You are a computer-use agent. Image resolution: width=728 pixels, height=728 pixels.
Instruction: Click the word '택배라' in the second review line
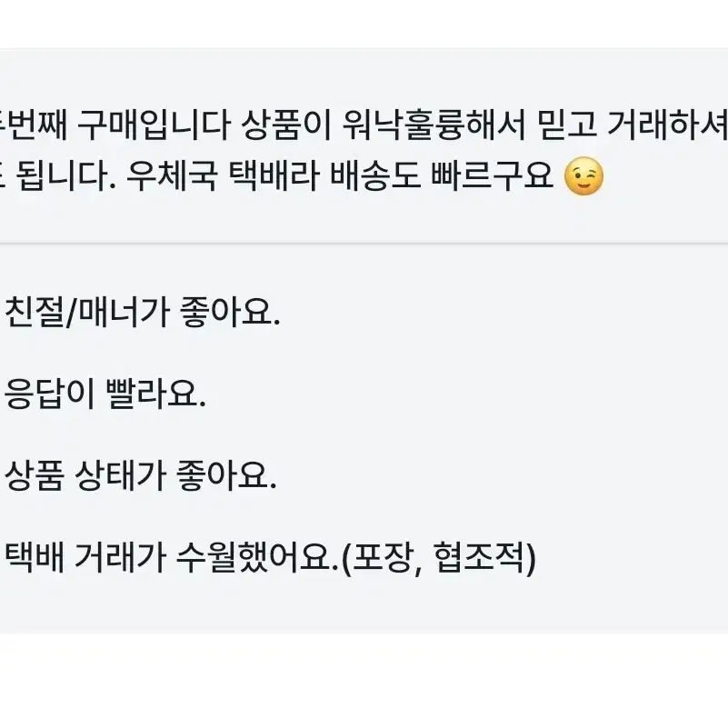tap(274, 176)
